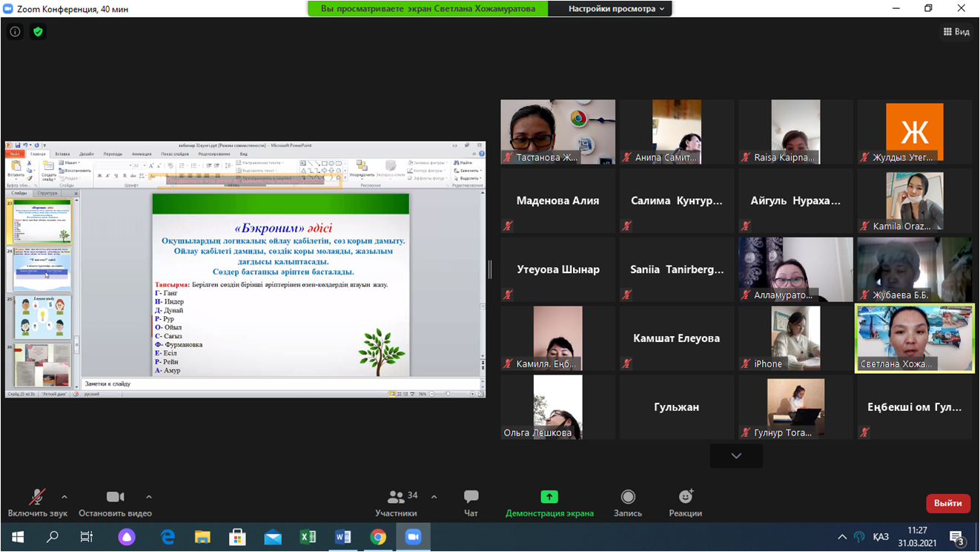Viewport: 980px width, 552px height.
Task: Show more participants with down chevron
Action: 736,456
